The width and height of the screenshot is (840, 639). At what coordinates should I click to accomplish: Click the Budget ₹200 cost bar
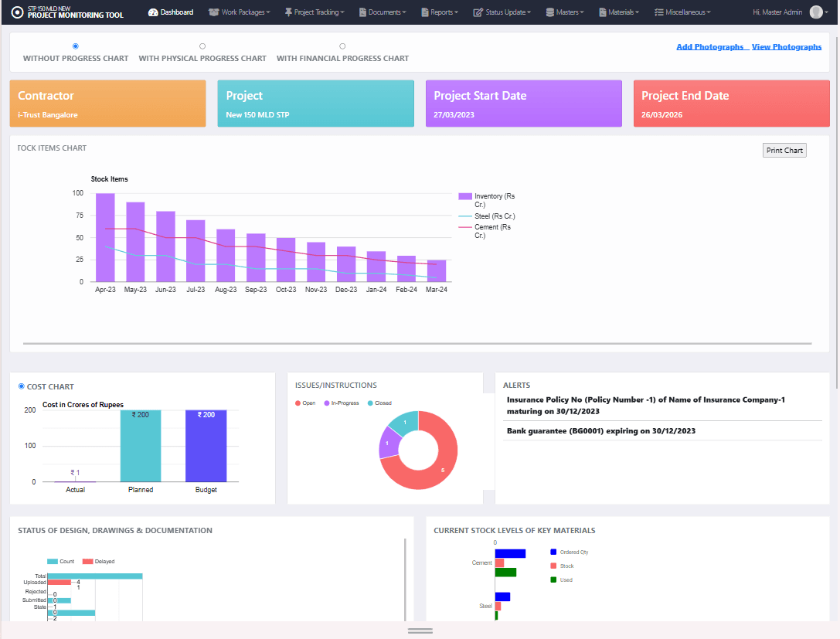pyautogui.click(x=206, y=446)
